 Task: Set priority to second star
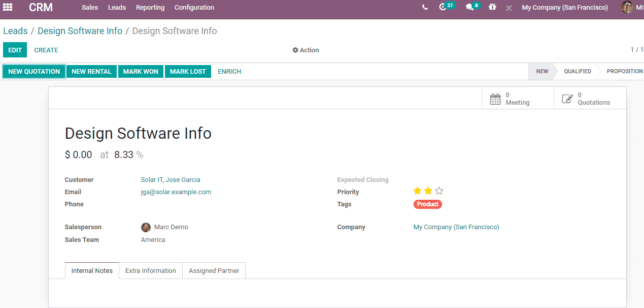[428, 191]
